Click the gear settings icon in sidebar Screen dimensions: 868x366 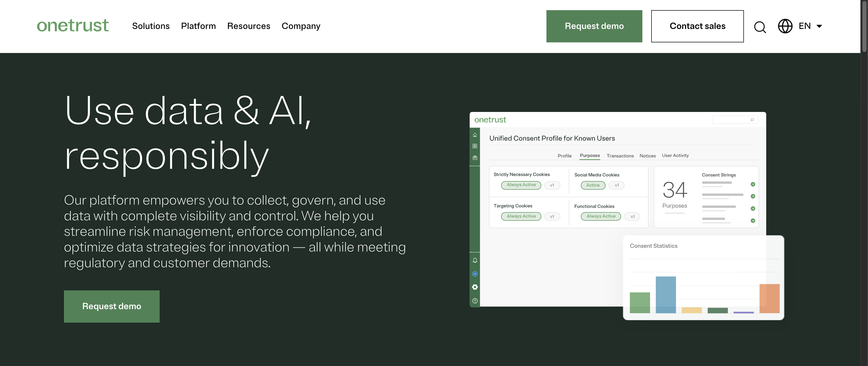tap(475, 287)
